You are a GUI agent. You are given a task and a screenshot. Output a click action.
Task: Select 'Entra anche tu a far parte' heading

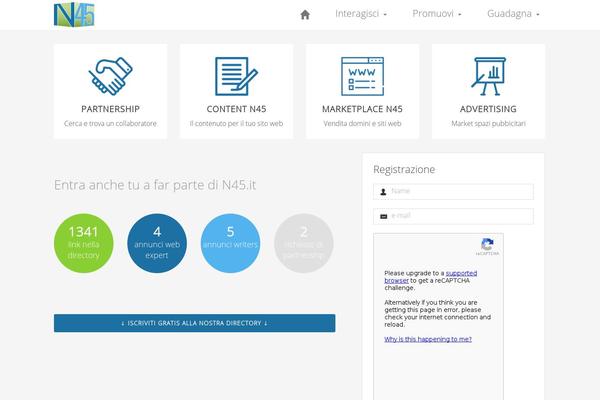[155, 185]
